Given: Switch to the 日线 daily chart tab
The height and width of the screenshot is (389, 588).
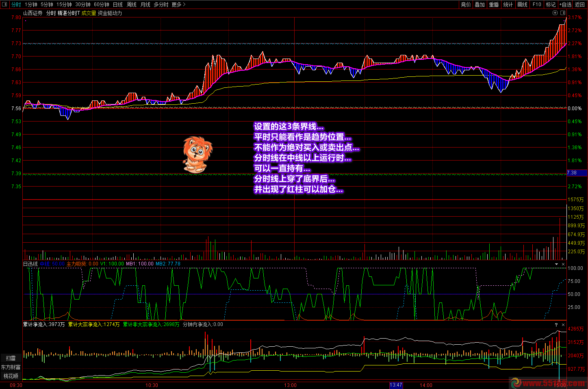Looking at the screenshot, I should tap(117, 4).
